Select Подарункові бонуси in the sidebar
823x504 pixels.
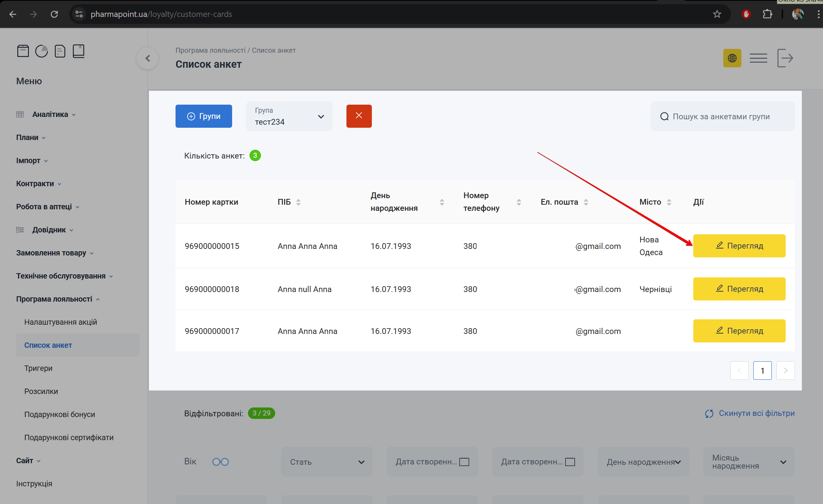(x=60, y=414)
